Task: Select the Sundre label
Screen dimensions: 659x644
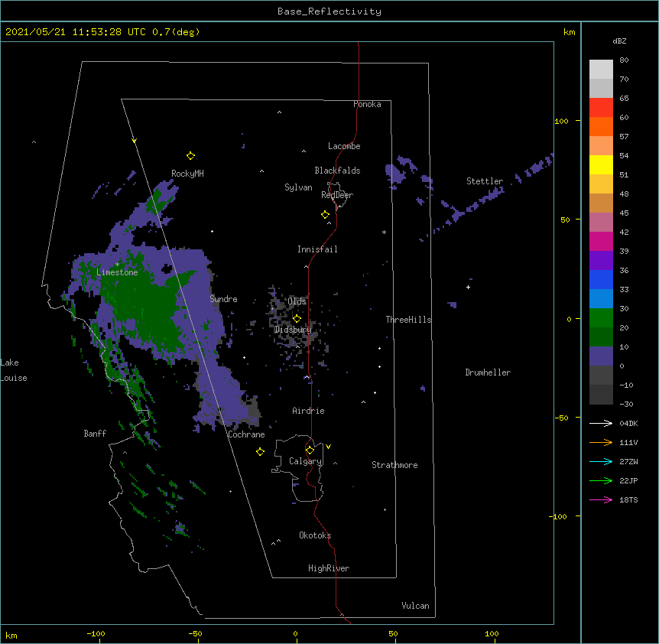Action: pyautogui.click(x=223, y=299)
